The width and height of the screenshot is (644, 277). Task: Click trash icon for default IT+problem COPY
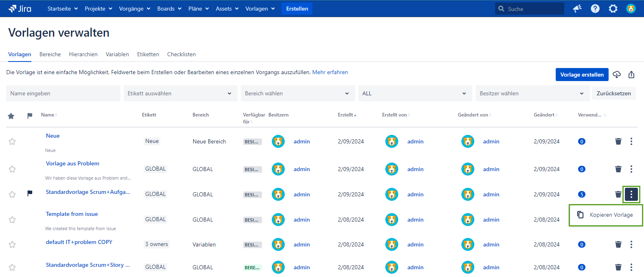618,244
